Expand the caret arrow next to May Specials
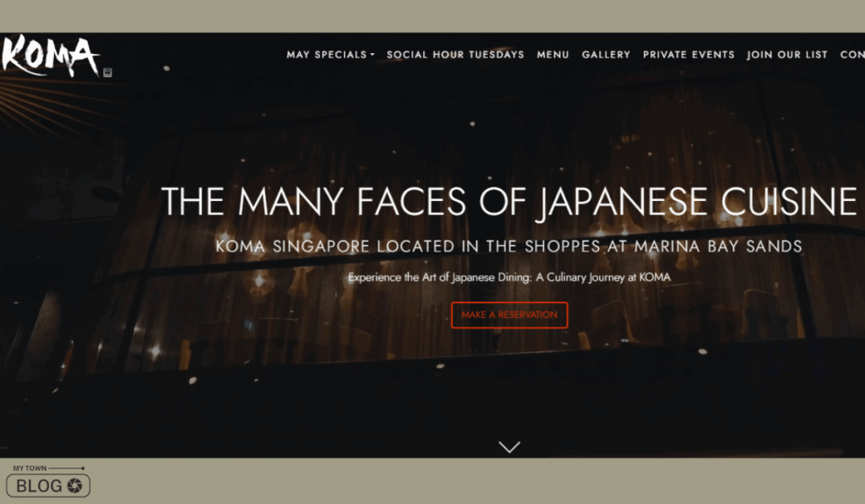Viewport: 865px width, 504px height. (x=373, y=55)
